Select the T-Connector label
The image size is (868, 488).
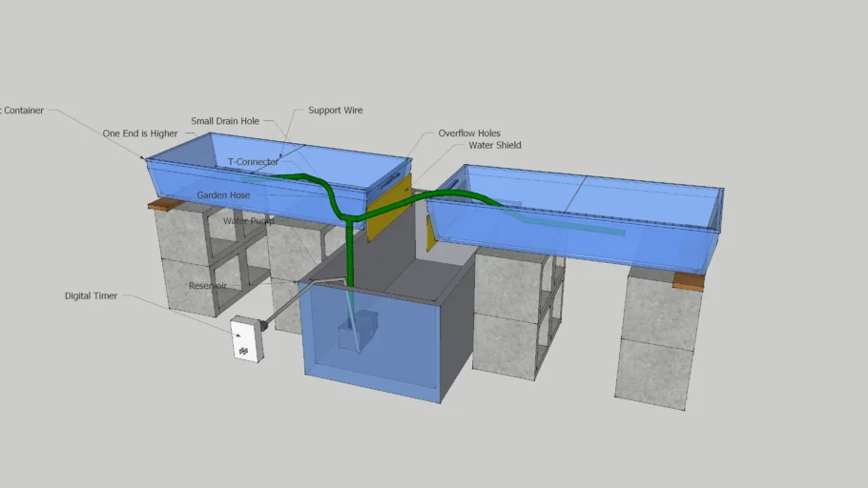tap(253, 162)
